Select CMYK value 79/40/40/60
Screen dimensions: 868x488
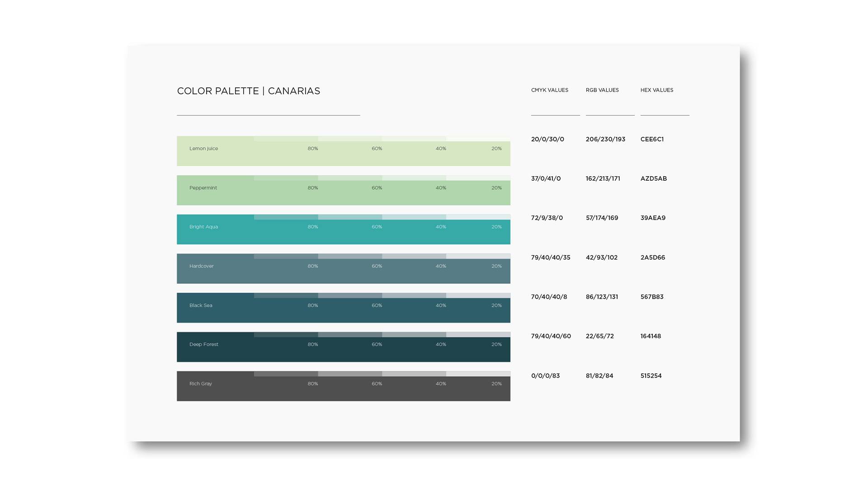551,336
